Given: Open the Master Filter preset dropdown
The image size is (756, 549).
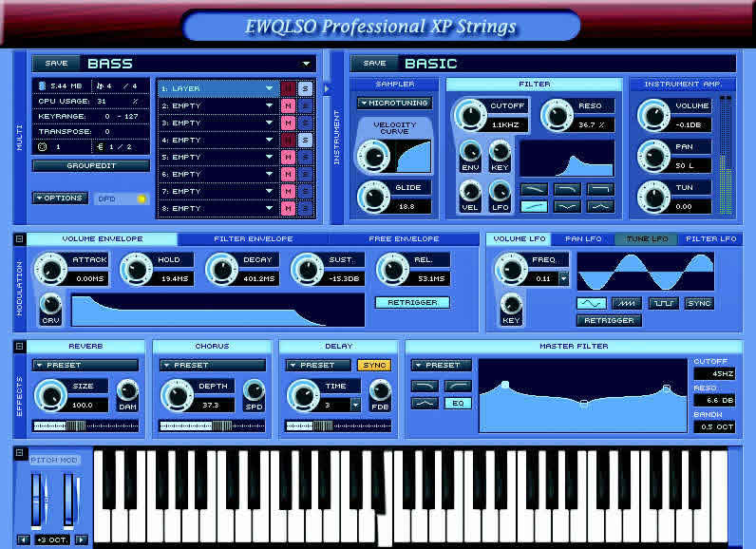Looking at the screenshot, I should [x=442, y=366].
